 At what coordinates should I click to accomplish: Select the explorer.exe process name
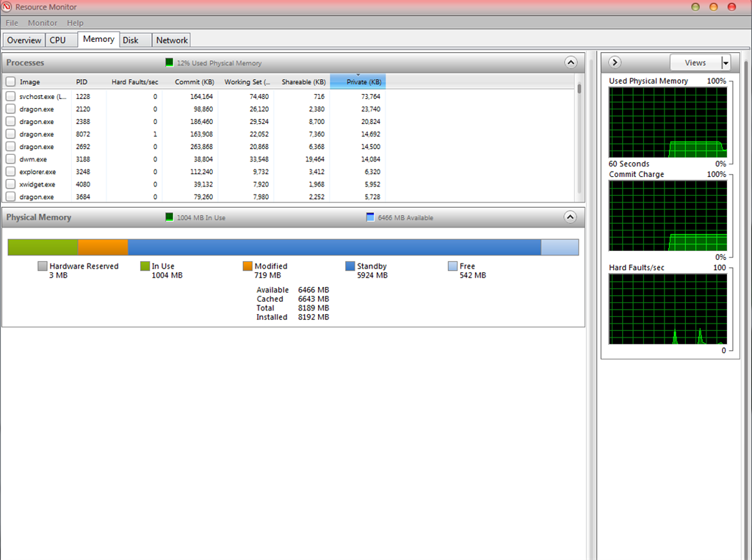(37, 172)
